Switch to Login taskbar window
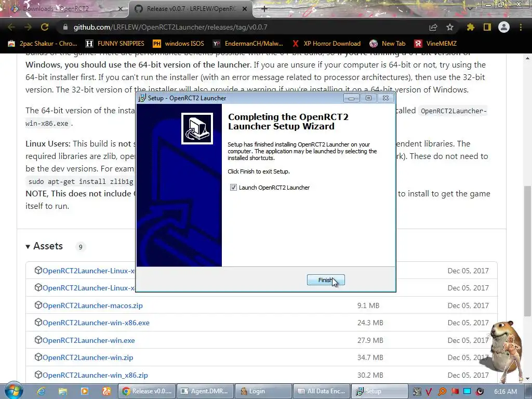 tap(263, 391)
